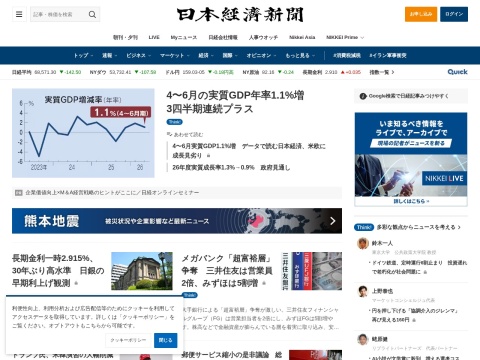Click the Think! badge in sidebar header
480x360 pixels.
(x=364, y=227)
